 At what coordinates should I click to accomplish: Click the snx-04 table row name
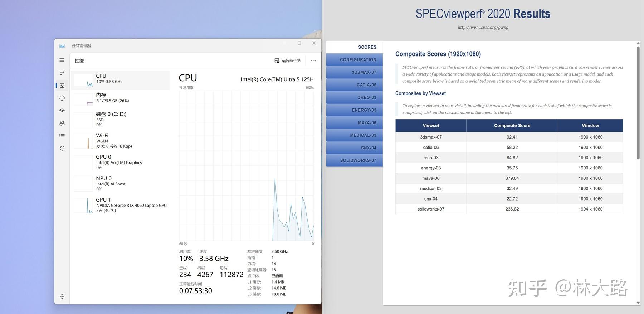coord(431,199)
